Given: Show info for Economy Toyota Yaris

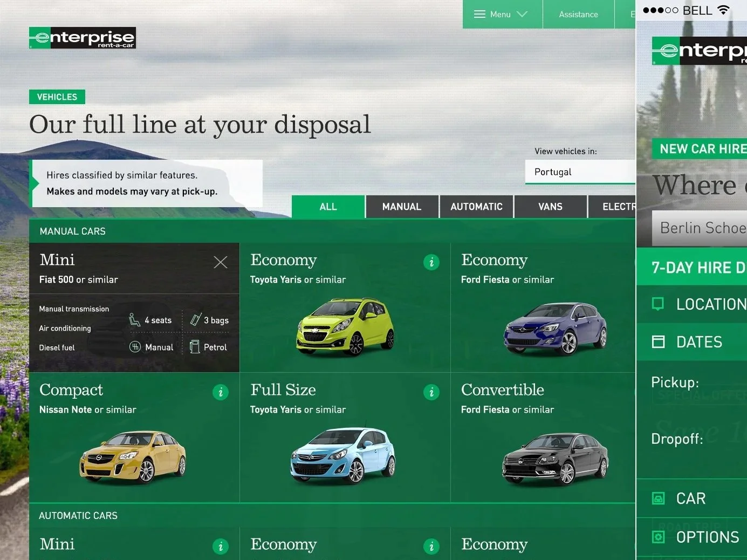Looking at the screenshot, I should click(431, 262).
